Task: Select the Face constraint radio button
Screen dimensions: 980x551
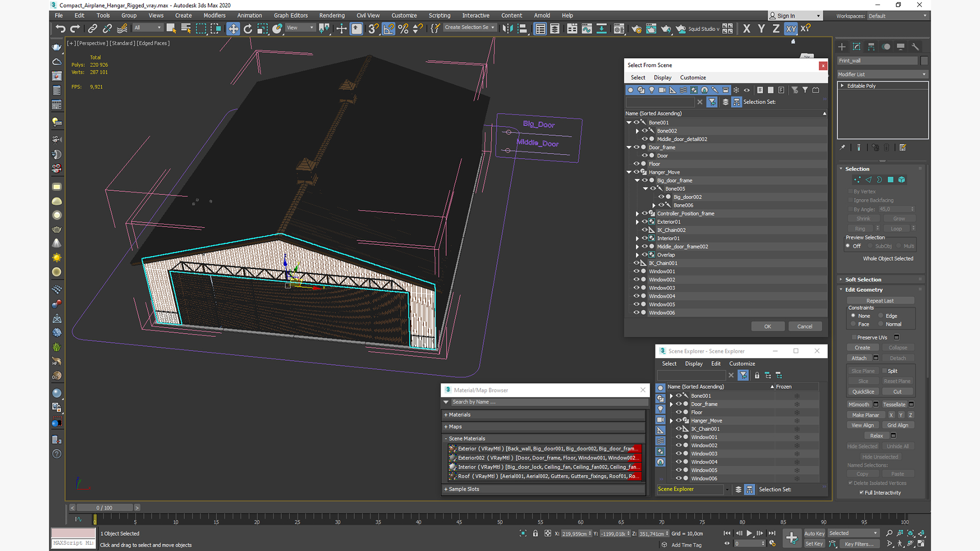Action: (x=853, y=324)
